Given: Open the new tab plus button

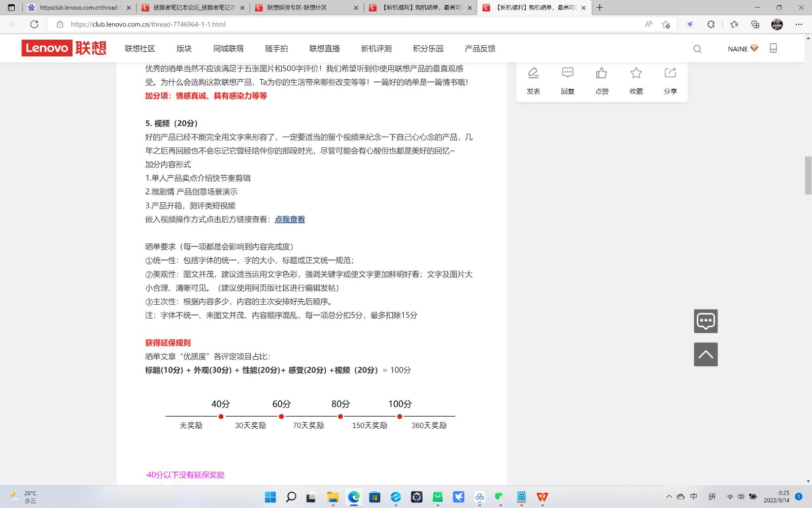Looking at the screenshot, I should coord(600,8).
